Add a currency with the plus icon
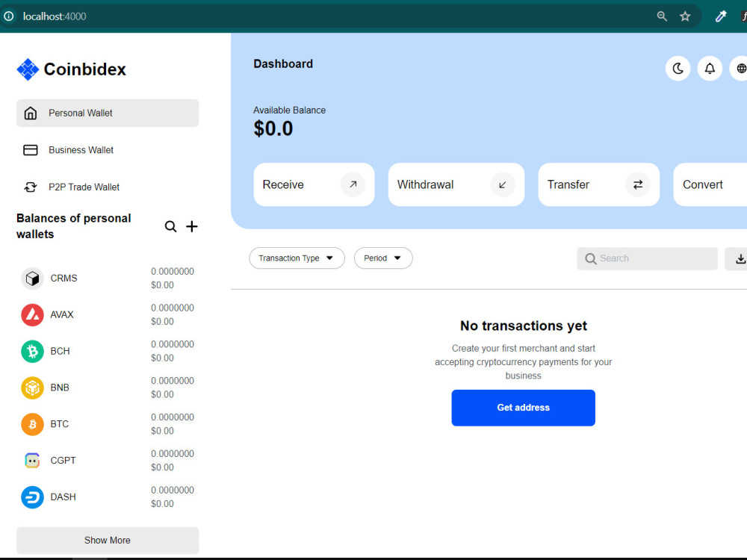 [192, 226]
